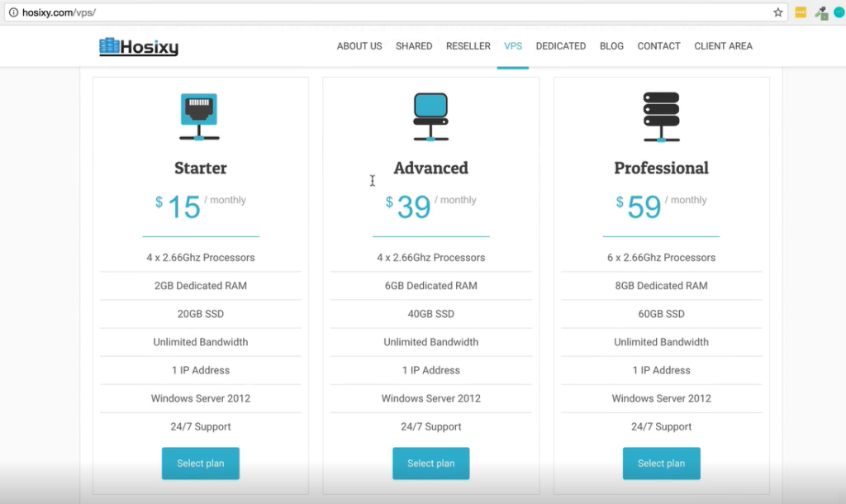
Task: Select plan for the Starter package
Action: pyautogui.click(x=201, y=464)
